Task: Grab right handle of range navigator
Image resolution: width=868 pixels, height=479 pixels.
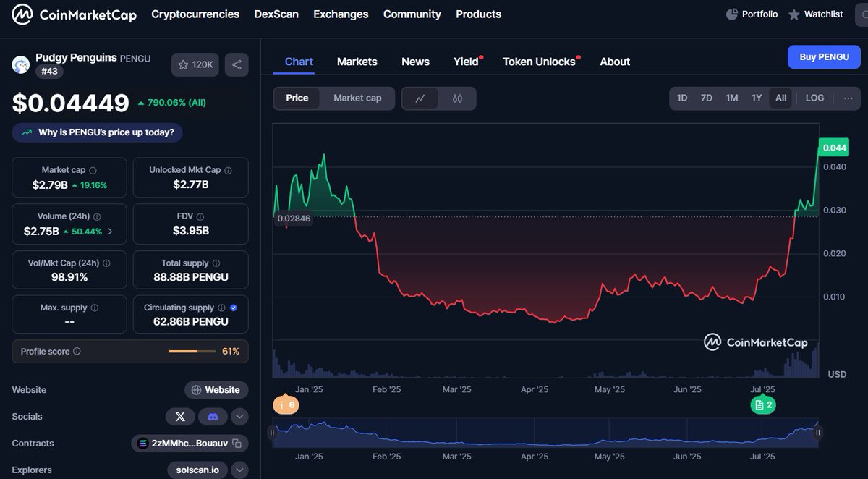Action: pos(818,433)
